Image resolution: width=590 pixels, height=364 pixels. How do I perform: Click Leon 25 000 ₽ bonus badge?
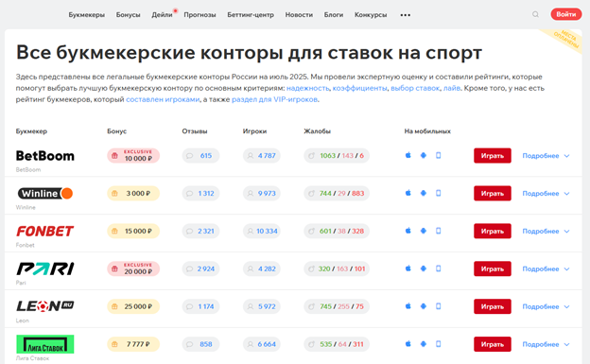pos(133,306)
